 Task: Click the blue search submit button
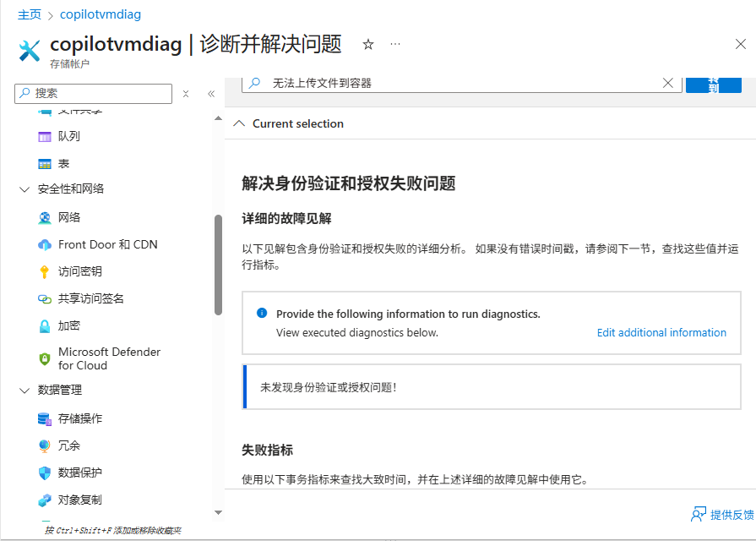pos(713,84)
